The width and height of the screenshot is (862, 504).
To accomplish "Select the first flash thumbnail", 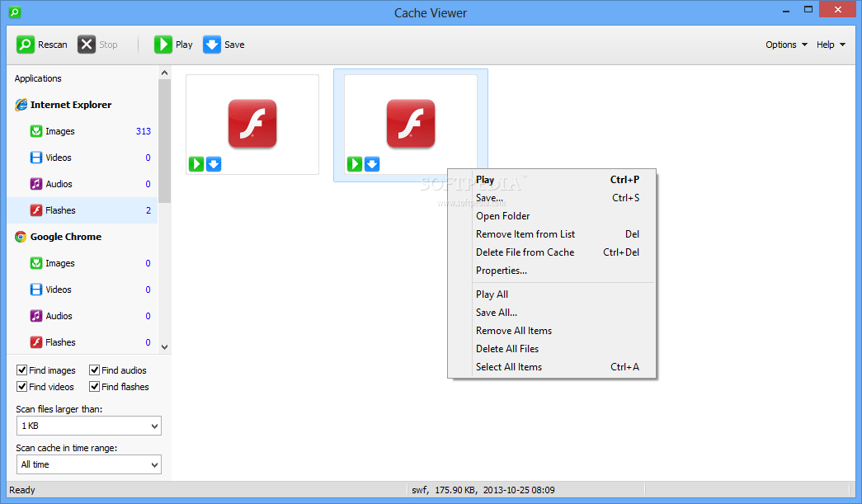I will click(252, 125).
